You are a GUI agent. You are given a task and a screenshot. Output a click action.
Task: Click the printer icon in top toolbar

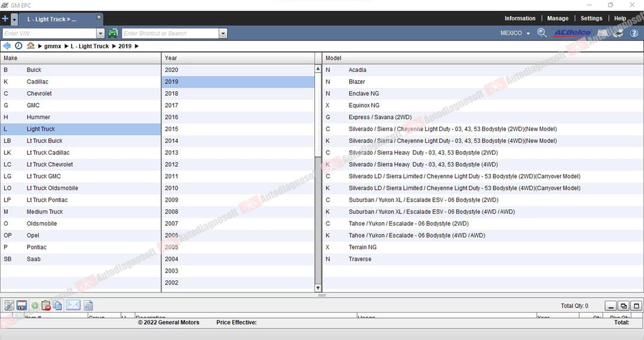[618, 33]
